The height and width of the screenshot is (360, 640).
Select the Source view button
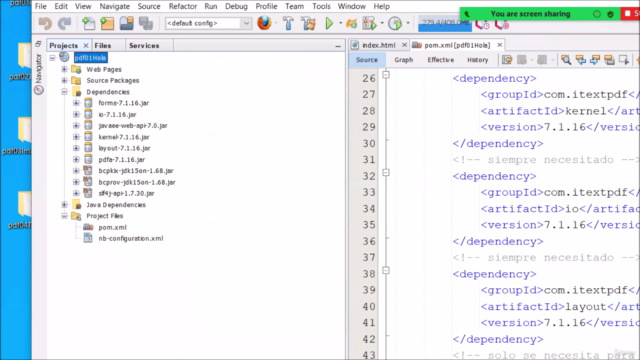pos(367,60)
